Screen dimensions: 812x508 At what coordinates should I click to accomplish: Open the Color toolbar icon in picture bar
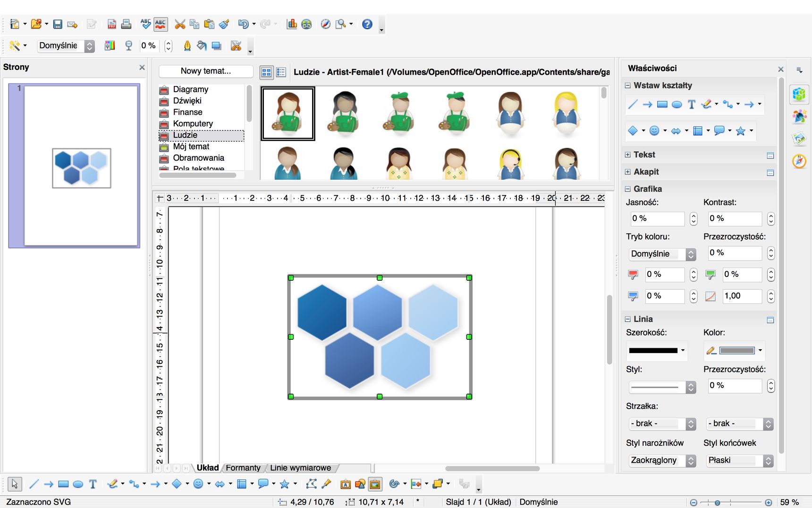[110, 46]
